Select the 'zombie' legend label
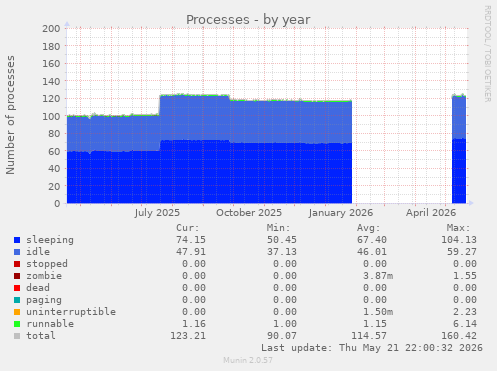Viewport: 497px width, 371px height. tap(44, 276)
